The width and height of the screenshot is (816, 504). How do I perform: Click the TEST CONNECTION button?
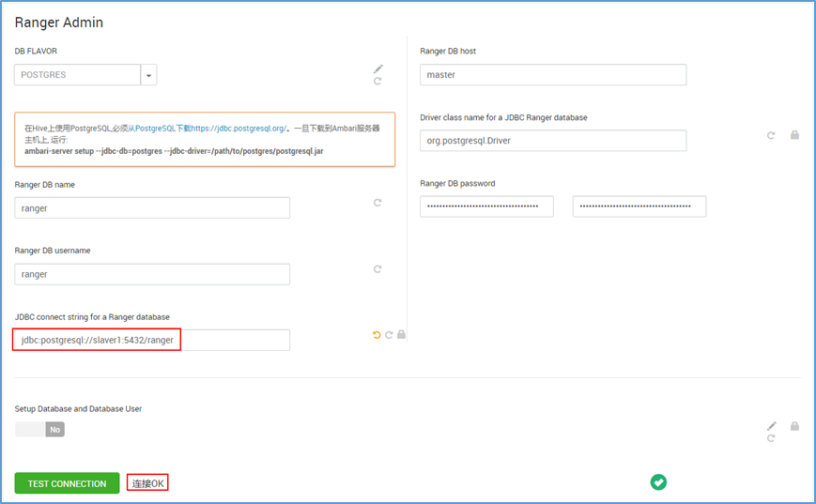click(x=67, y=483)
